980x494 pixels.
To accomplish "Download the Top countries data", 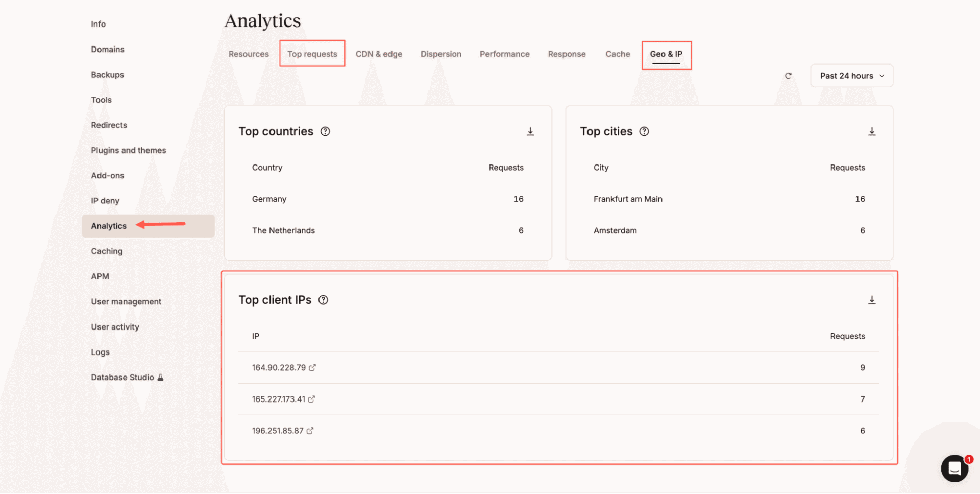I will click(x=530, y=131).
